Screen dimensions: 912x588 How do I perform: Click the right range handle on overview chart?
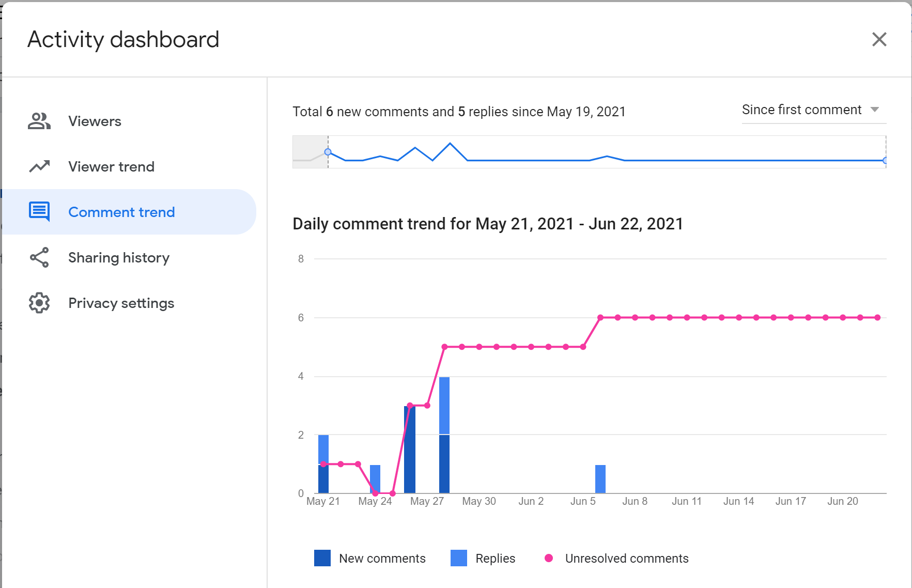pyautogui.click(x=885, y=161)
